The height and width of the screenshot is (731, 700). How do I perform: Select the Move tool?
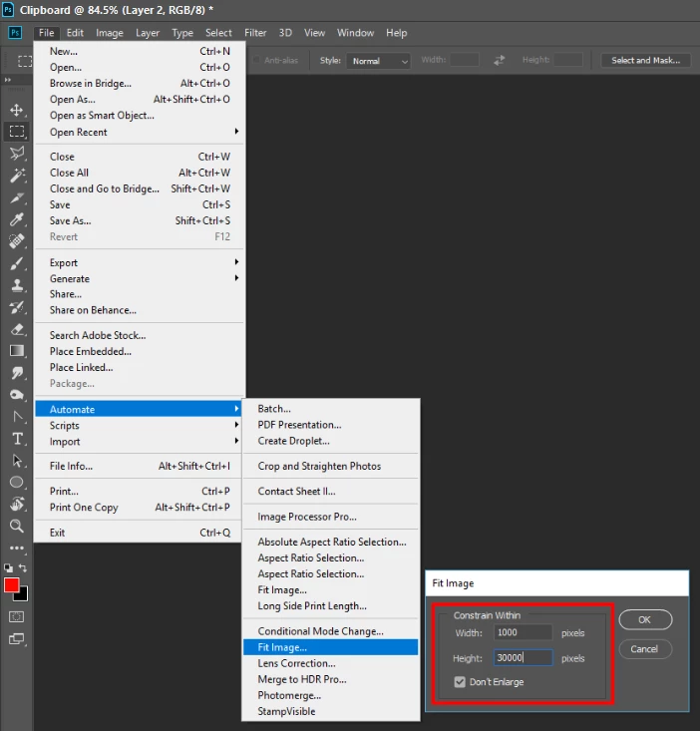pyautogui.click(x=17, y=110)
